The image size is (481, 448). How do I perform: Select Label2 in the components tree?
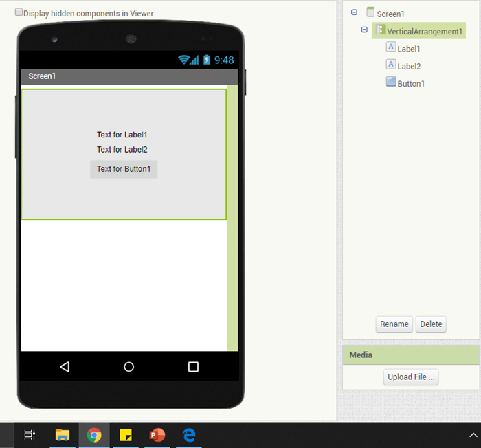coord(409,66)
